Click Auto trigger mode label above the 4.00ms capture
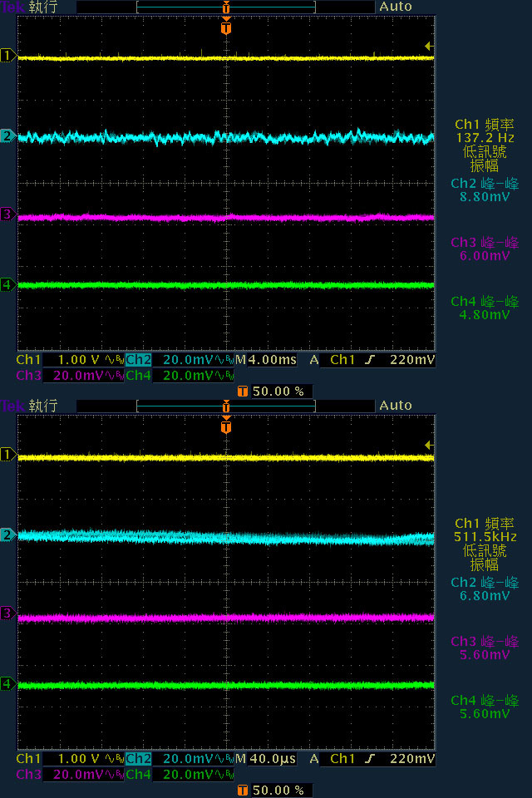This screenshot has width=532, height=798. point(396,7)
